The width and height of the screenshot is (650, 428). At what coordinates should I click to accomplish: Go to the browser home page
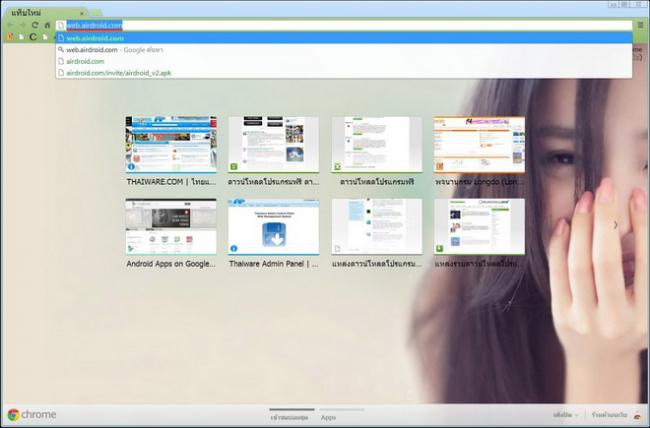tap(47, 25)
